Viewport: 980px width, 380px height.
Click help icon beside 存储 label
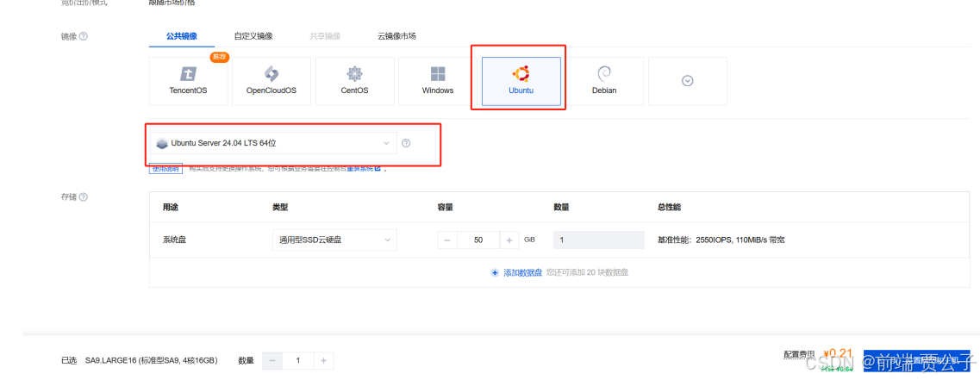[x=84, y=196]
